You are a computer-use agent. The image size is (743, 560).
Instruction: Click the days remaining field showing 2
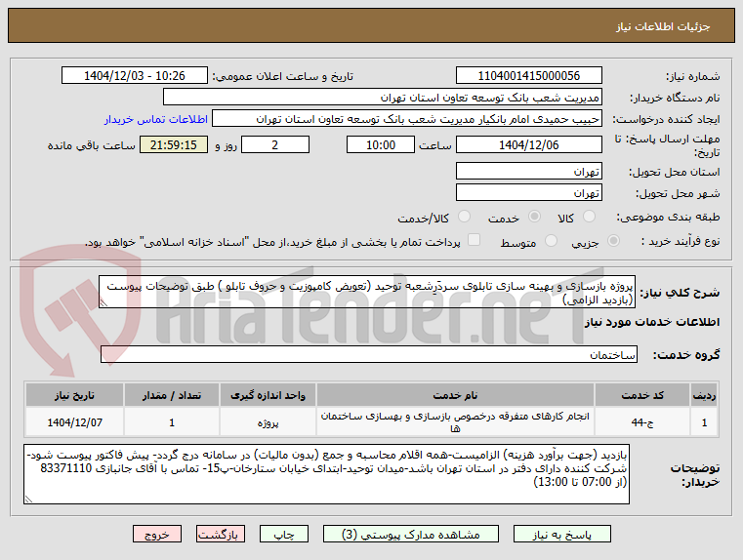click(x=275, y=144)
